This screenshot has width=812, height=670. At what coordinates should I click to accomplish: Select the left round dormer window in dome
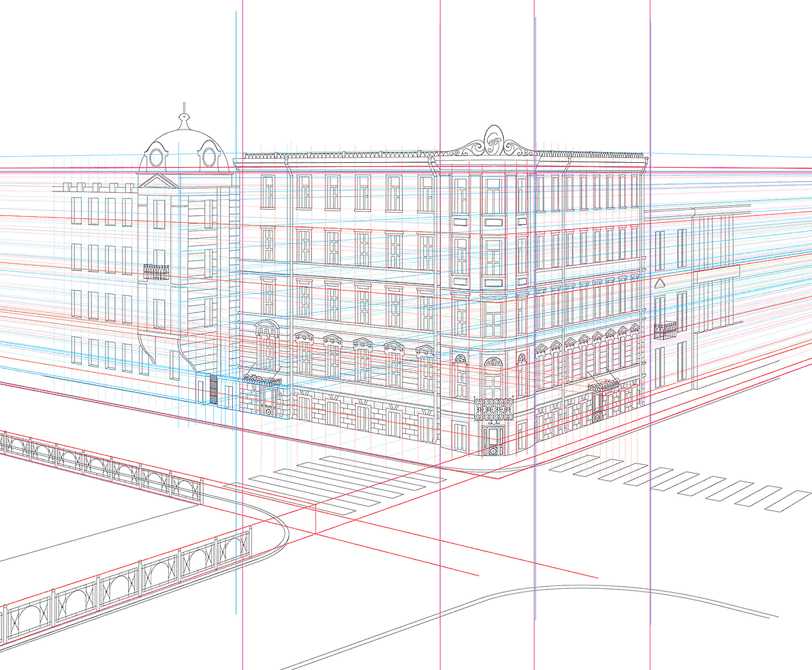click(x=156, y=158)
